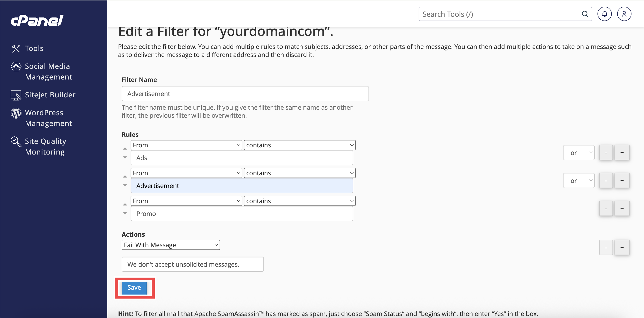Click the search magnifier icon
This screenshot has width=644, height=318.
(x=585, y=14)
